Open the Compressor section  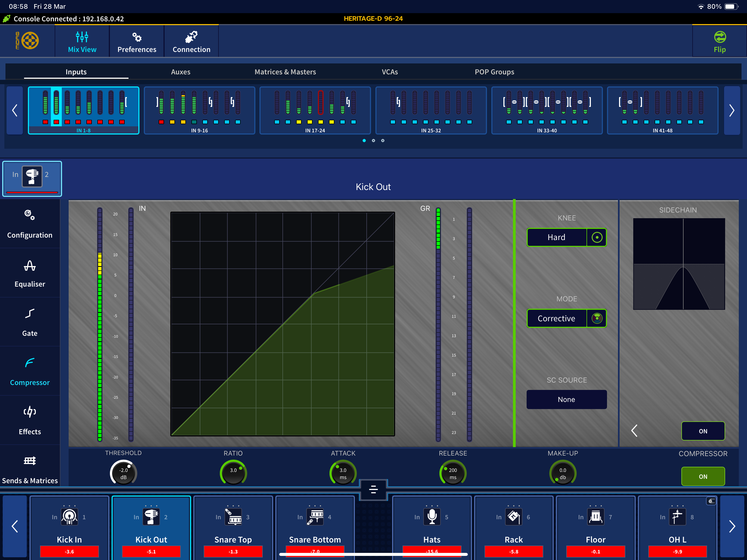(30, 371)
